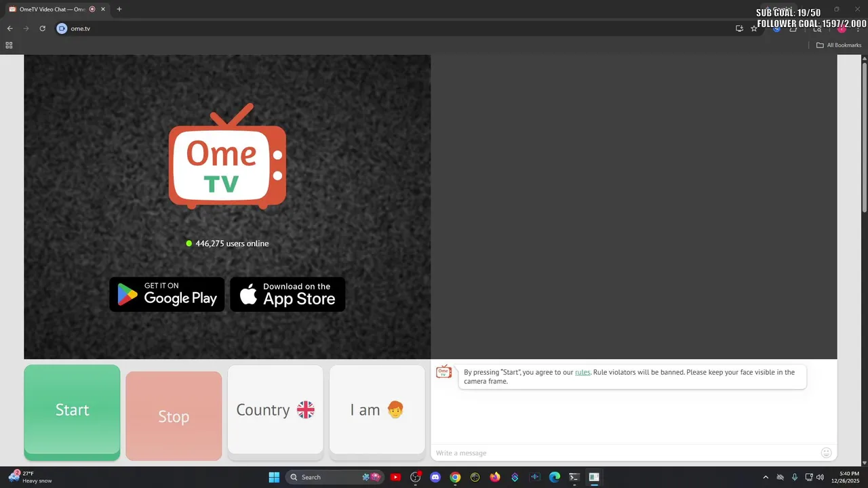The height and width of the screenshot is (488, 868).
Task: Click the microphone icon in the system tray
Action: [794, 477]
